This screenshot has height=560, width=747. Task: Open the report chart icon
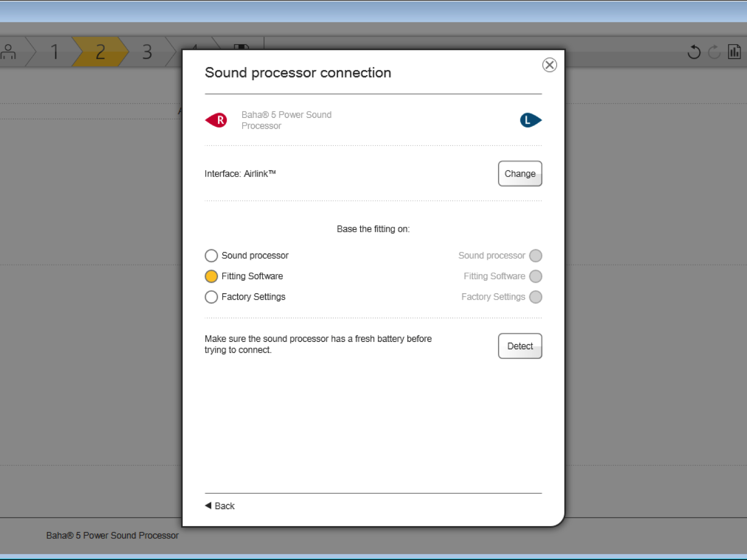[735, 52]
